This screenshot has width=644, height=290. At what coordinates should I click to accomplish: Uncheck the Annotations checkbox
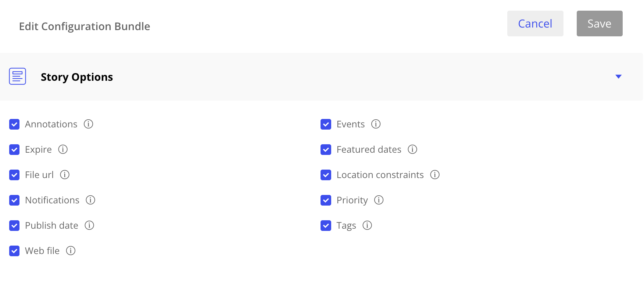point(14,124)
